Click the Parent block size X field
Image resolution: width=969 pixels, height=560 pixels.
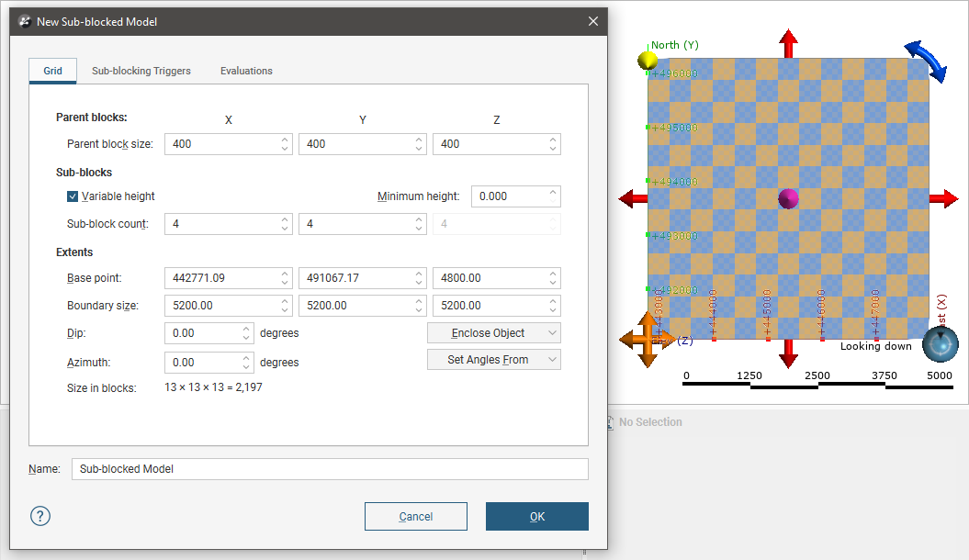220,144
